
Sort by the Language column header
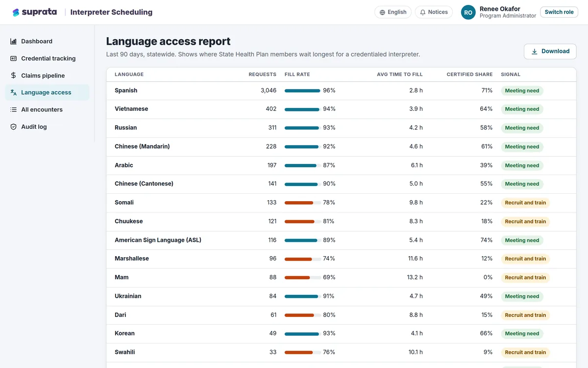coord(129,75)
